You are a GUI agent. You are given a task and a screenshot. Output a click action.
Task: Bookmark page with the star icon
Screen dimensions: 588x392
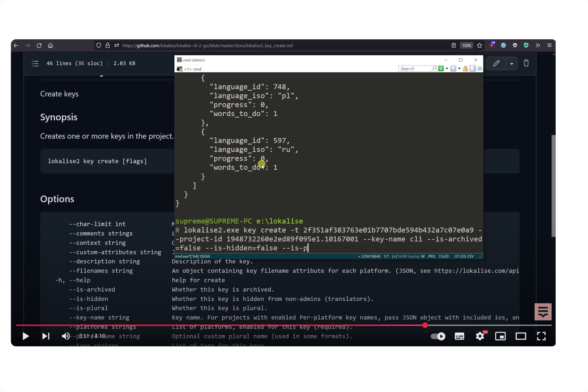tap(479, 46)
